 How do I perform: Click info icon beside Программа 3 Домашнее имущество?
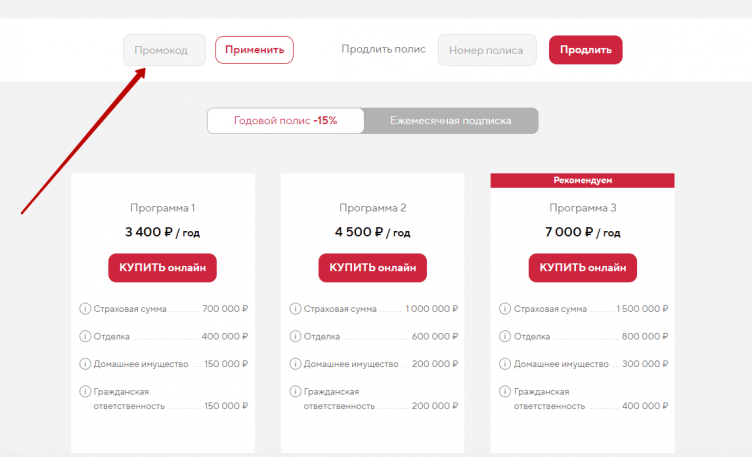tap(505, 364)
